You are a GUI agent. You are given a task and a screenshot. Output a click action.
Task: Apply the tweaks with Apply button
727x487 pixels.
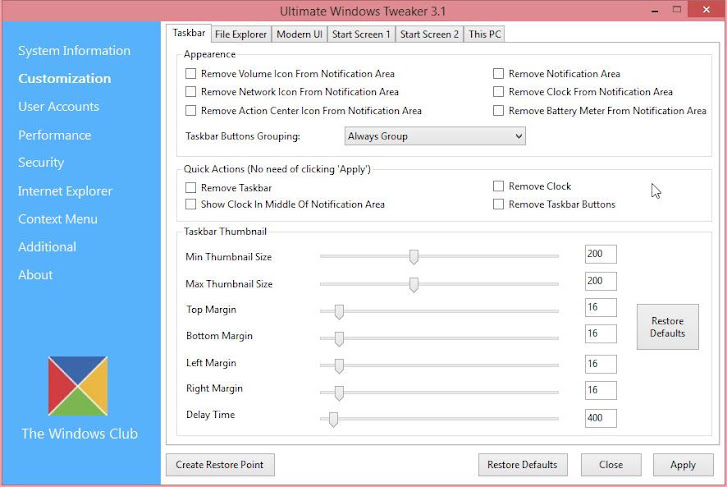pos(683,465)
